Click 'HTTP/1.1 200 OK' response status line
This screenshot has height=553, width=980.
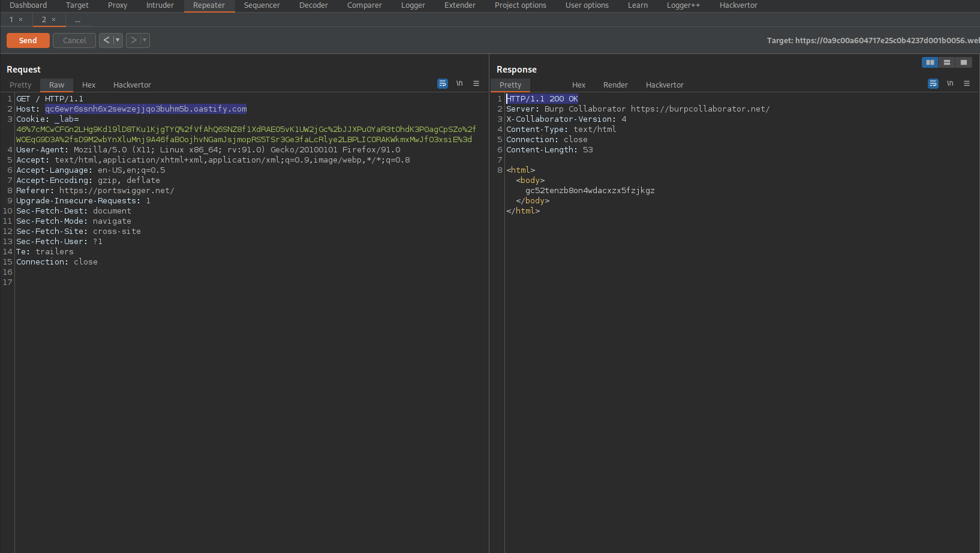tap(542, 99)
